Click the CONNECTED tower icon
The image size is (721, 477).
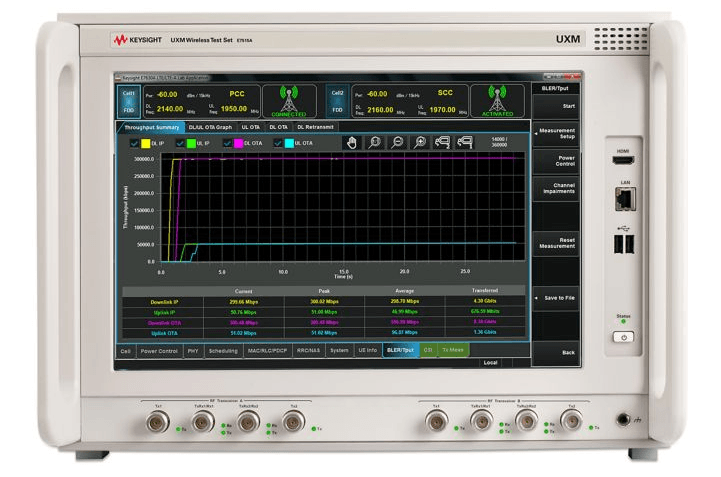coord(289,101)
